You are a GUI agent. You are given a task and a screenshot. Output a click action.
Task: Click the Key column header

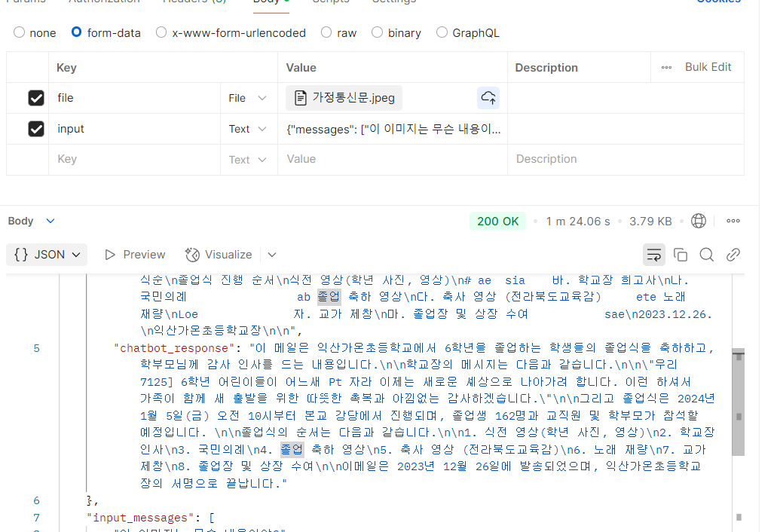[x=66, y=67]
